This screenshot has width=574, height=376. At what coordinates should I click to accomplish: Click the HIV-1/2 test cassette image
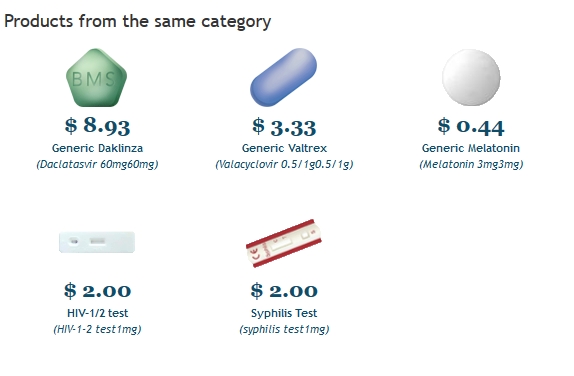(97, 242)
